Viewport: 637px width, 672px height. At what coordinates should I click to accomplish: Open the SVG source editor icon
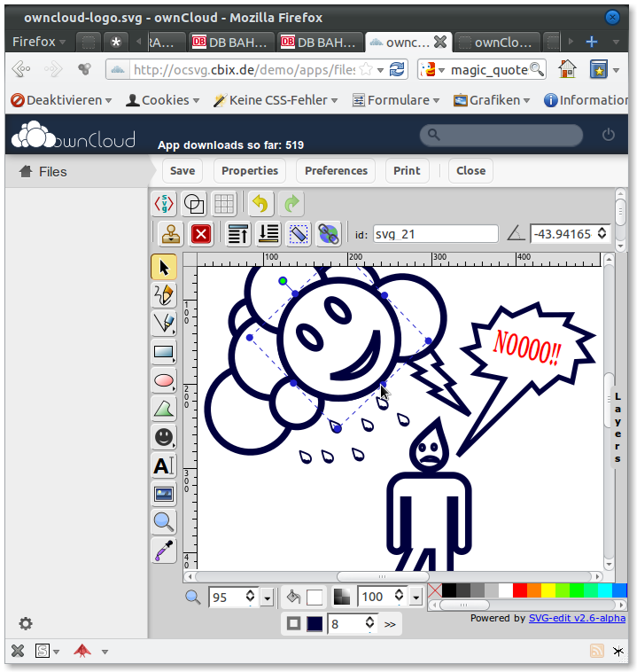point(164,204)
